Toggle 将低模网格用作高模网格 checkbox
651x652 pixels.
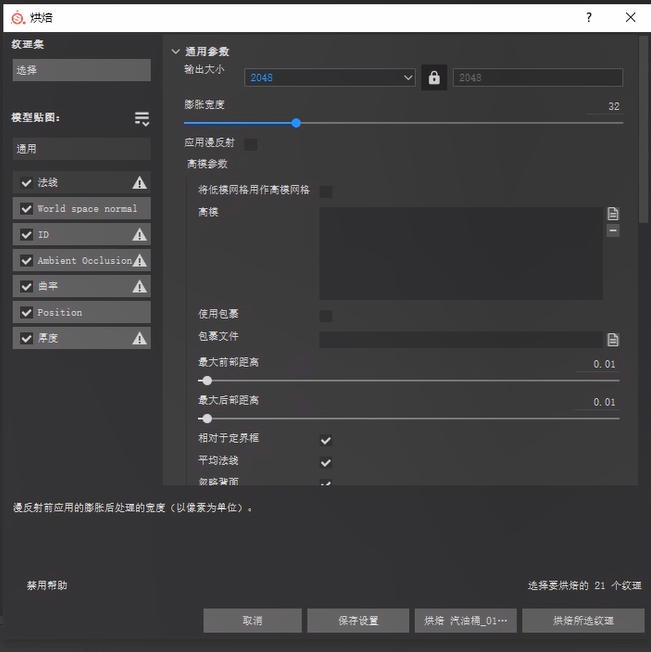point(326,191)
